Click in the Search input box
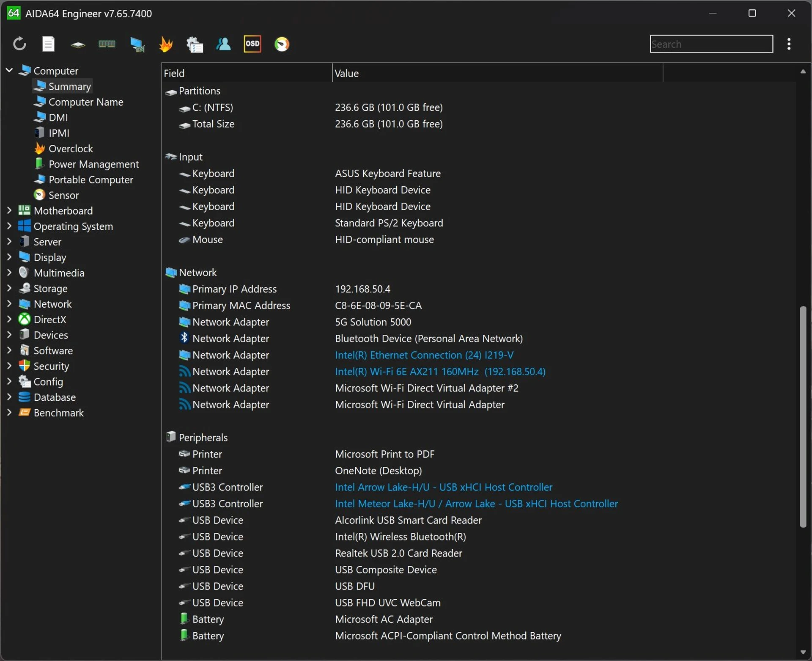This screenshot has width=812, height=661. tap(711, 44)
